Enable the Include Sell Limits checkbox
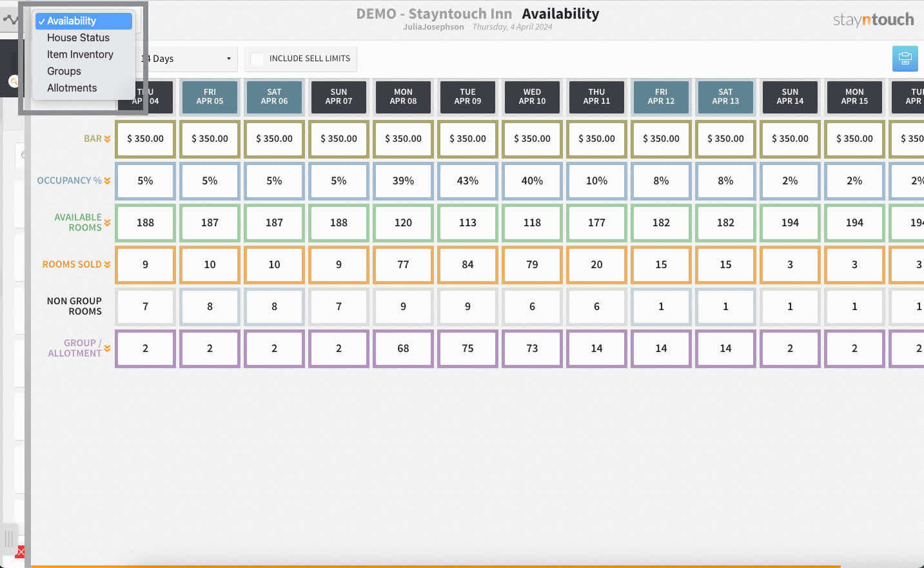This screenshot has height=568, width=924. pyautogui.click(x=257, y=59)
